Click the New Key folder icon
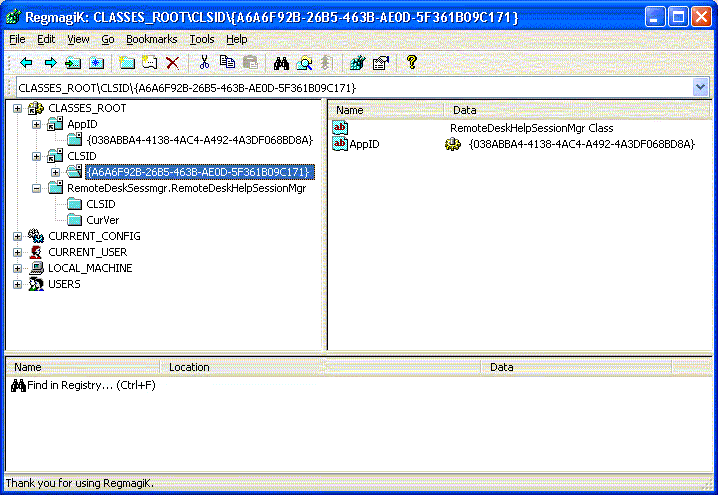This screenshot has height=495, width=718. (126, 62)
